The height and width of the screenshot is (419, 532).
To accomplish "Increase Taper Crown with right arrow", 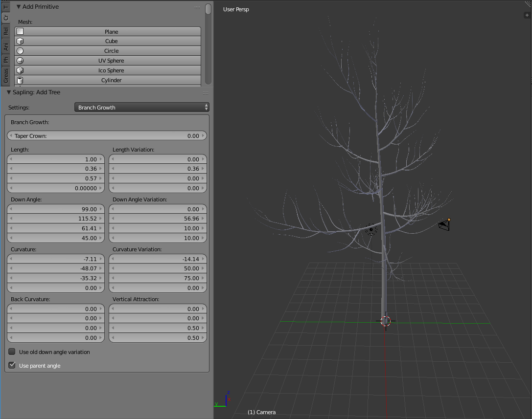I will [203, 135].
